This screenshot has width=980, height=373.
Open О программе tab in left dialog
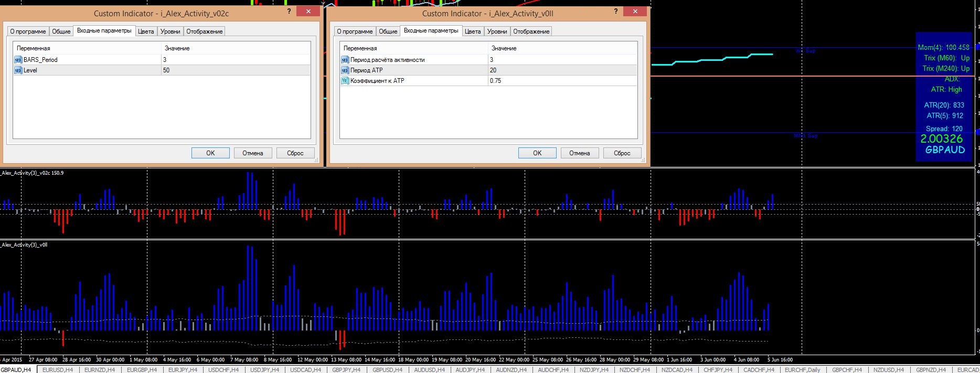[28, 31]
